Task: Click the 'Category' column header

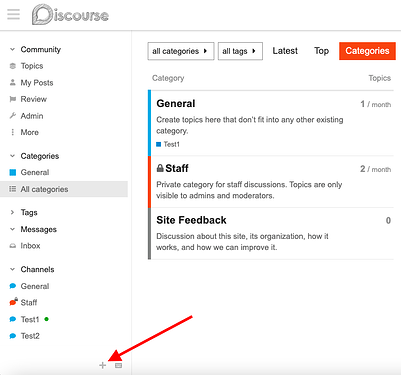Action: coord(168,78)
